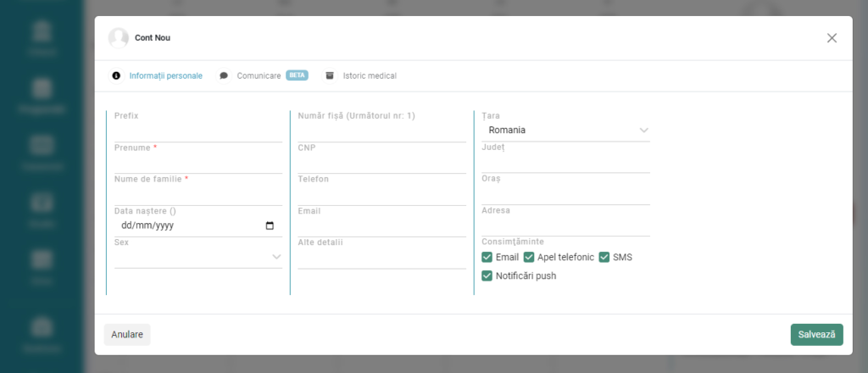
Task: Click the BETA badge next to Comunicare
Action: [x=297, y=75]
